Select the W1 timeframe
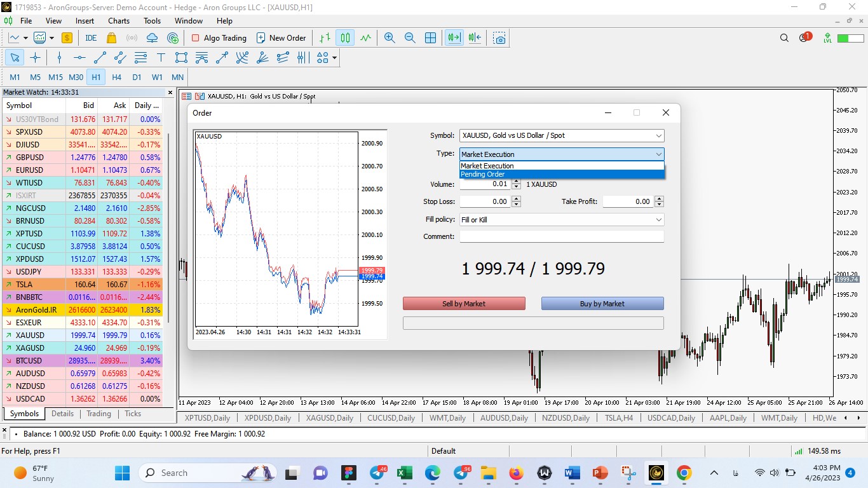The height and width of the screenshot is (488, 868). point(157,78)
